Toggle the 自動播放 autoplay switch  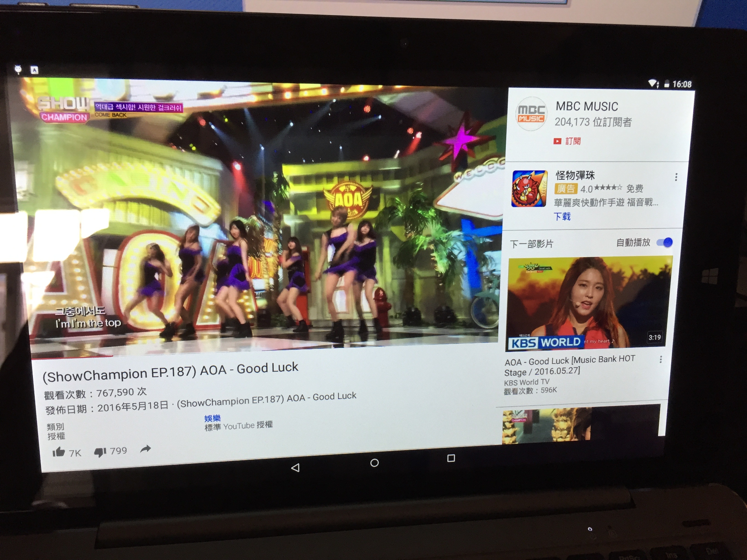664,242
